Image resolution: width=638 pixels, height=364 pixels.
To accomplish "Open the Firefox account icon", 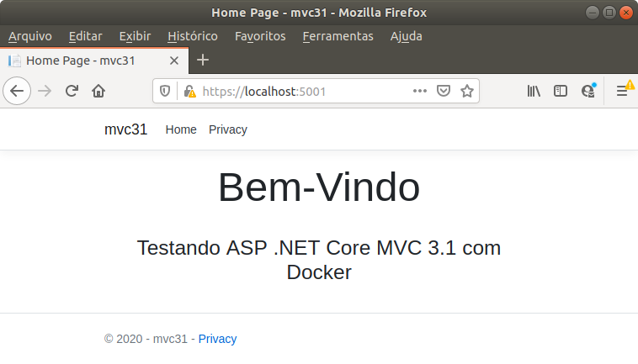I will (x=588, y=91).
